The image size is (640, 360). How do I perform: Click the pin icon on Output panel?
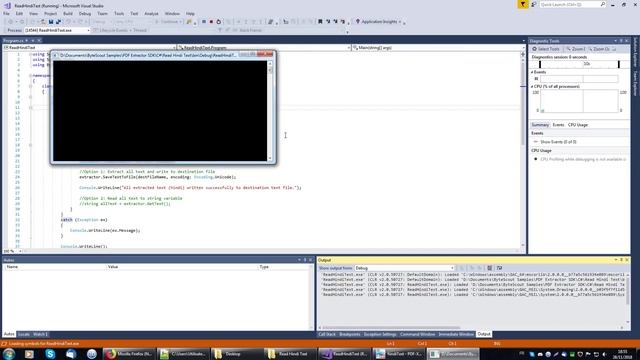(x=621, y=260)
